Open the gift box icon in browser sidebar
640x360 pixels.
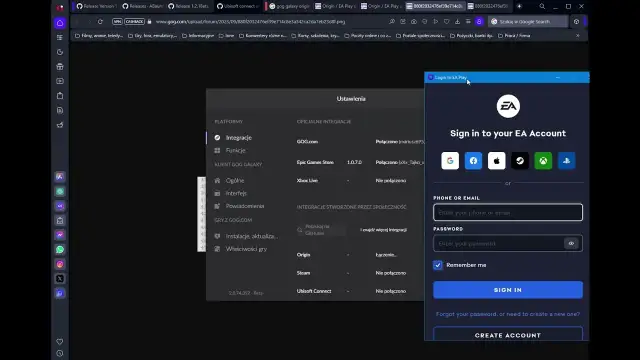(x=60, y=67)
